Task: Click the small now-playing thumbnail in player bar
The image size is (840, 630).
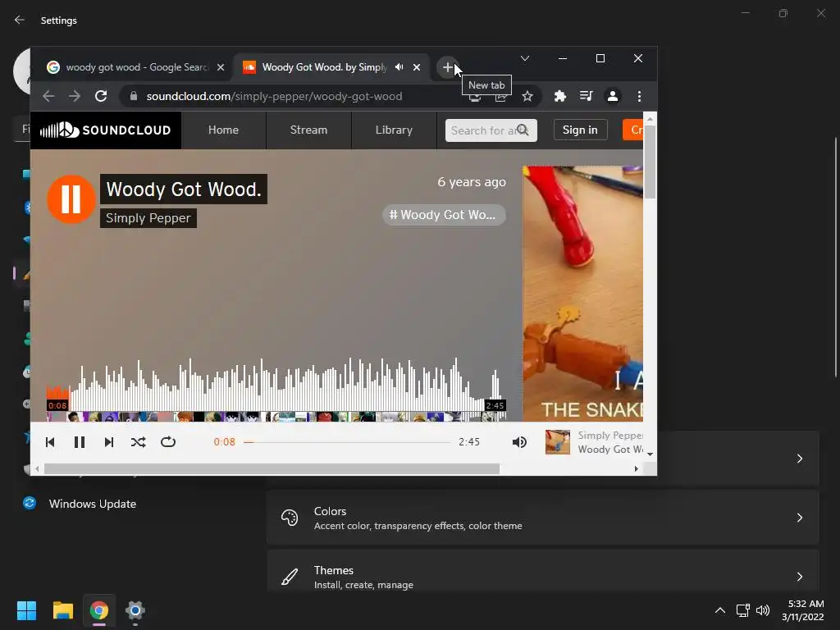Action: tap(558, 442)
